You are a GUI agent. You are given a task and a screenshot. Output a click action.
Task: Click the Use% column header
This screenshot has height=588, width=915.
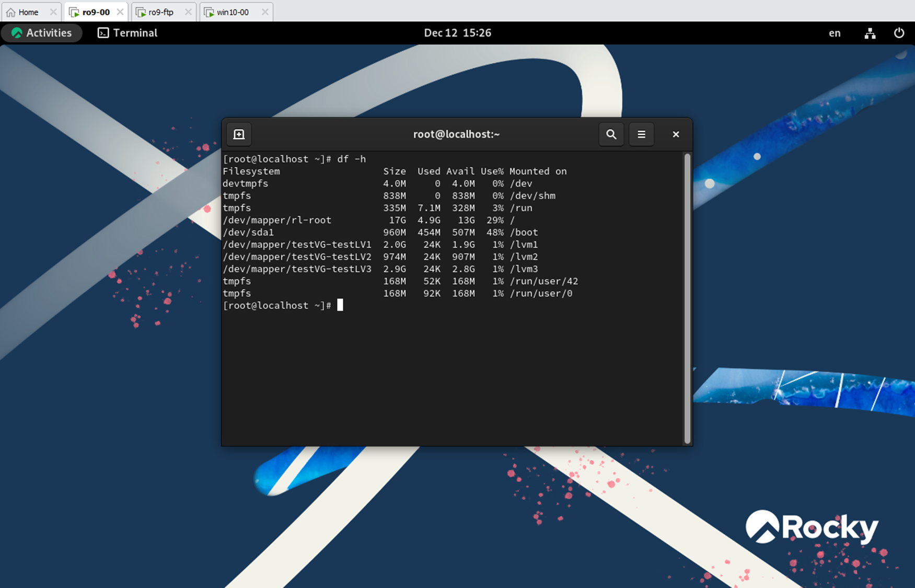(492, 171)
